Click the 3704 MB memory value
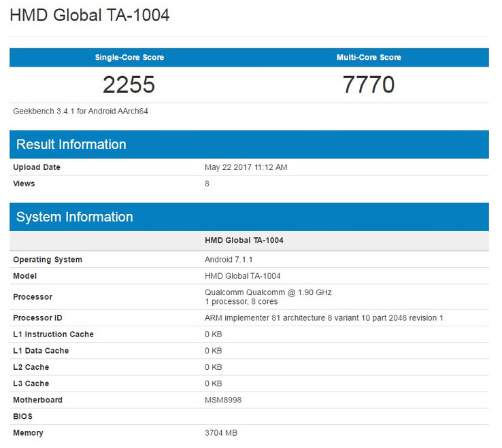The image size is (502, 448). pyautogui.click(x=221, y=433)
